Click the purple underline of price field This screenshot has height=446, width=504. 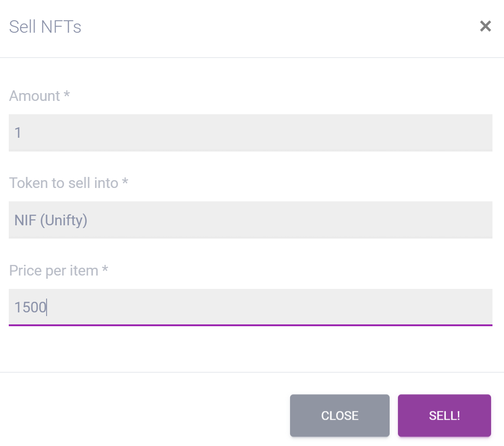coord(250,325)
